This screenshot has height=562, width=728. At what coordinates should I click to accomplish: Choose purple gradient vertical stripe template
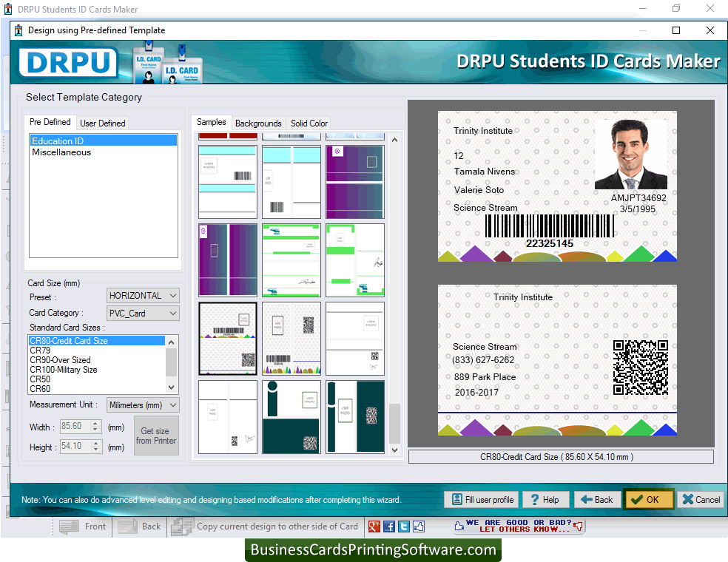(228, 260)
